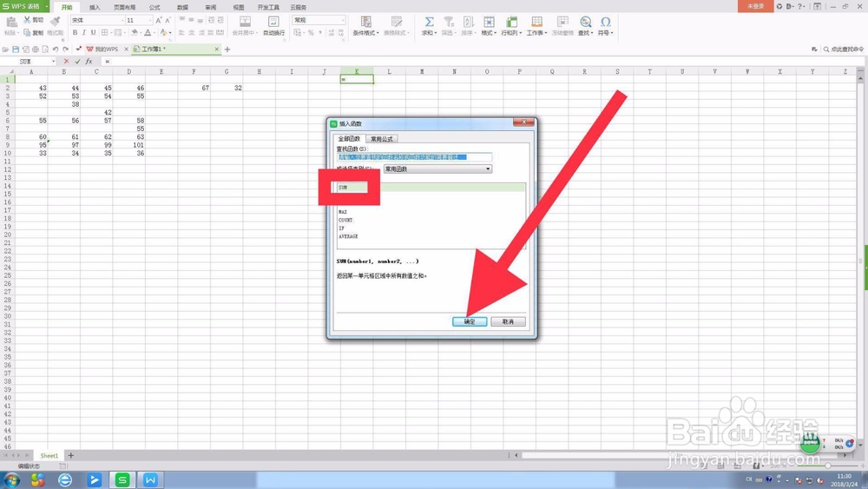Select SUM in the function list

(431, 188)
